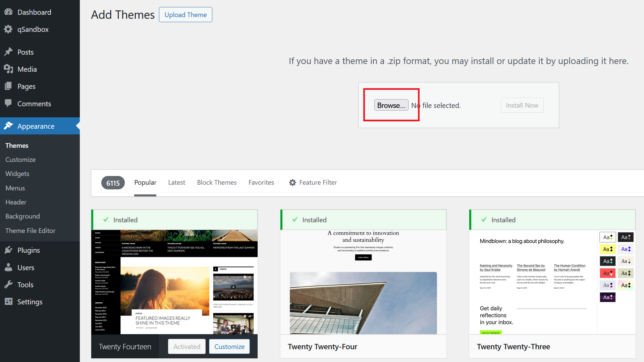Click the Activated button for Twenty Fourteen

click(187, 347)
